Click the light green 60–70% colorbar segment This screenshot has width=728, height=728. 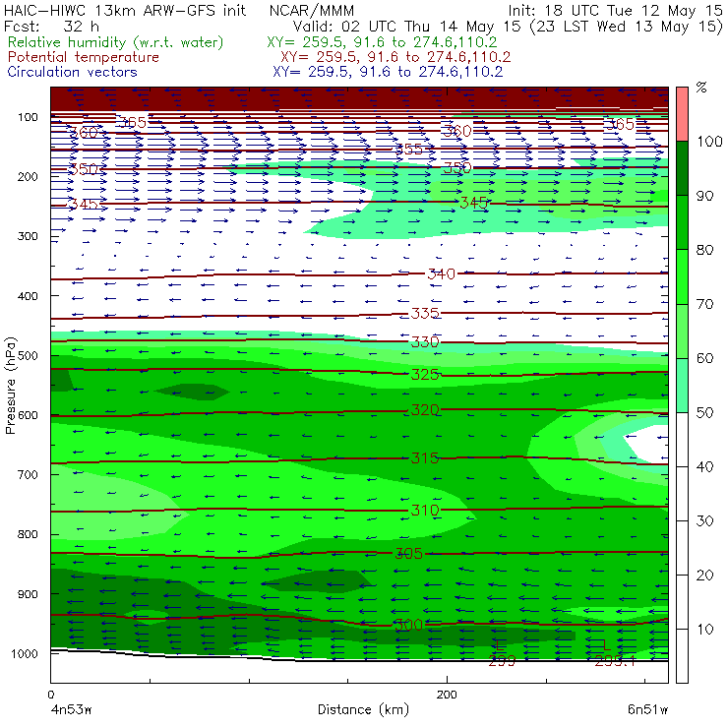point(682,331)
